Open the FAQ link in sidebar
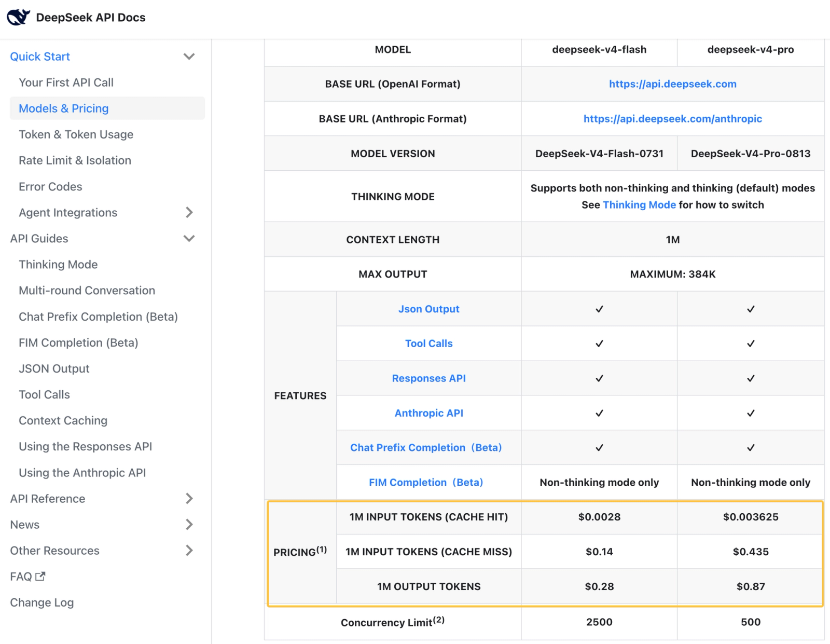This screenshot has height=644, width=830. tap(21, 576)
